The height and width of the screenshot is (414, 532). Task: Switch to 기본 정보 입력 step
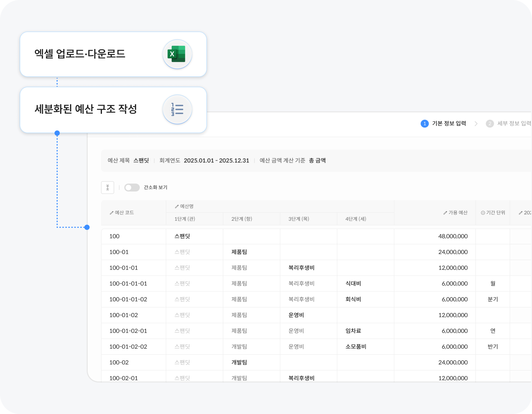[x=449, y=123]
